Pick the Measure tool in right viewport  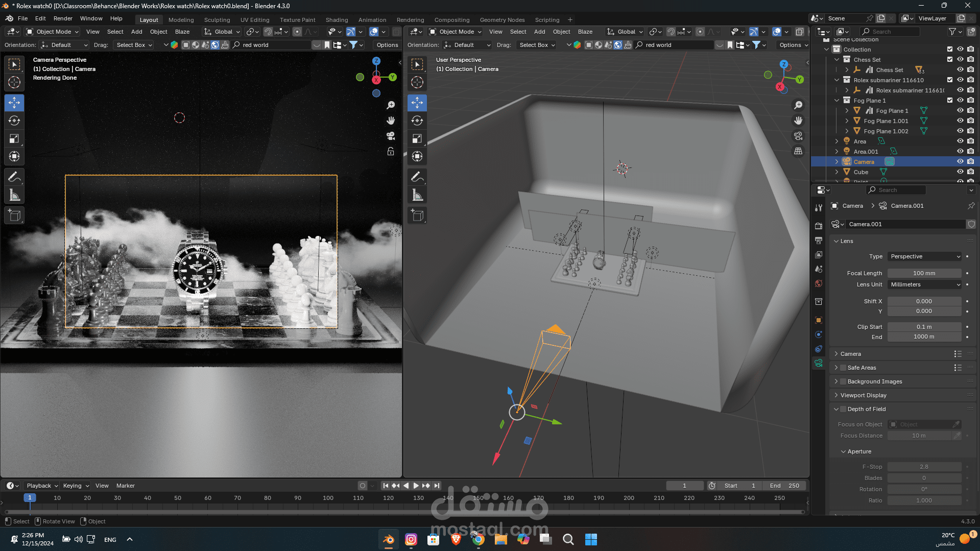click(417, 195)
